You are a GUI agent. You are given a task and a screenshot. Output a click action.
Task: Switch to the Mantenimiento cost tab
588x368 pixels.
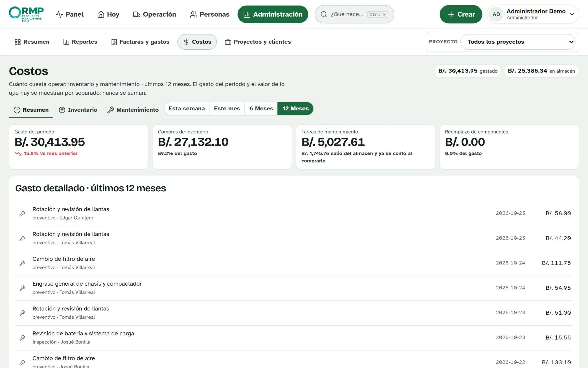tap(133, 110)
